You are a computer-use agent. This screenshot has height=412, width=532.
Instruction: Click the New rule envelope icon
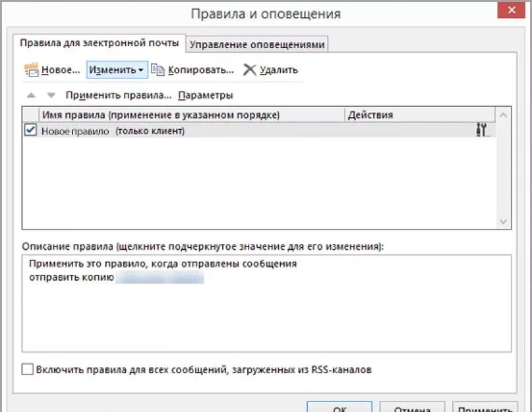coord(31,70)
